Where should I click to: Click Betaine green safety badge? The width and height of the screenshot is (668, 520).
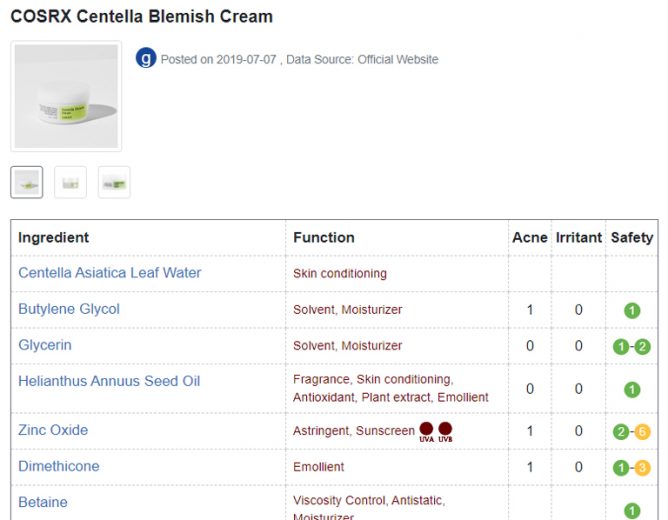pyautogui.click(x=632, y=511)
